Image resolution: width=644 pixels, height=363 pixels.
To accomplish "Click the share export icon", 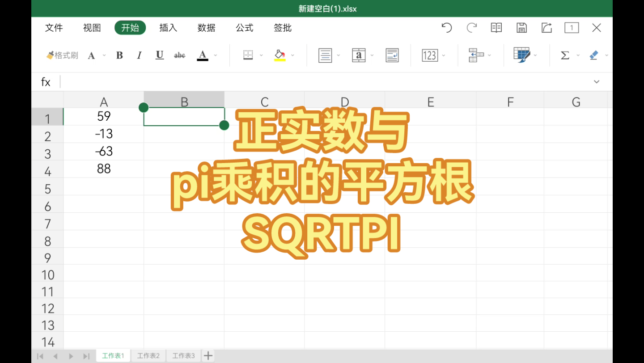I will pyautogui.click(x=547, y=28).
